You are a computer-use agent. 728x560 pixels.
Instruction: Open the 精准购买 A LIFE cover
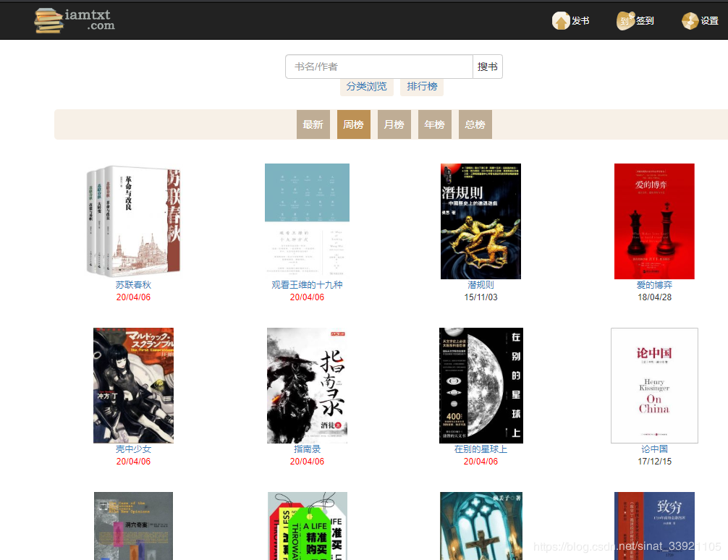pos(308,526)
